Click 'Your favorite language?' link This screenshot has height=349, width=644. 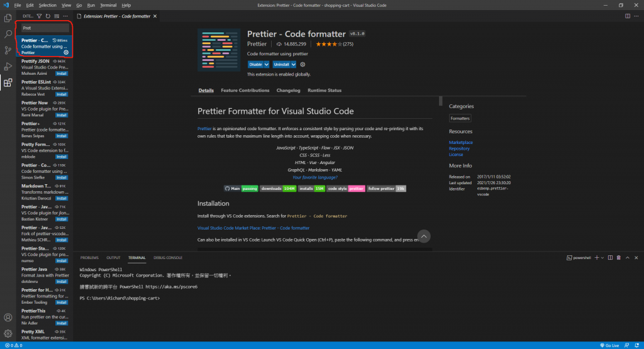tap(314, 177)
